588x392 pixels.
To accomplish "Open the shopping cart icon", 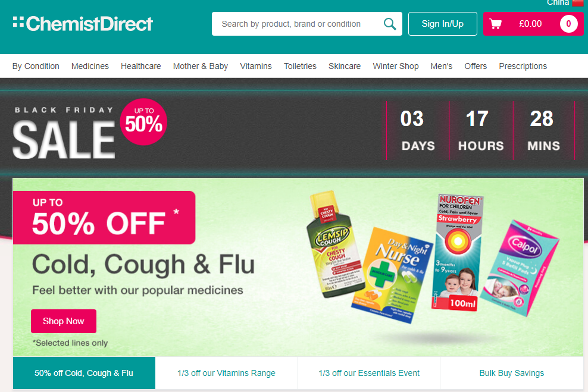I will click(x=495, y=24).
